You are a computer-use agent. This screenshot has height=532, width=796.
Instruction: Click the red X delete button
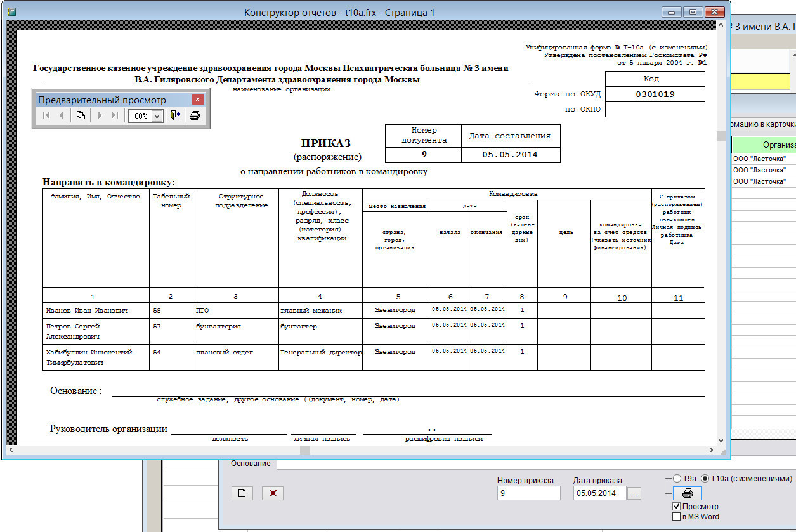click(x=273, y=493)
